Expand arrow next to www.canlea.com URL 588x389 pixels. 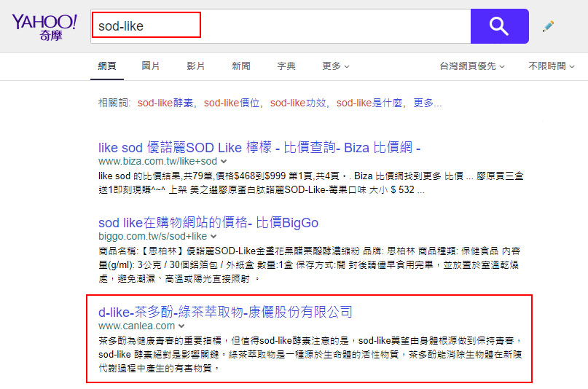pos(181,326)
